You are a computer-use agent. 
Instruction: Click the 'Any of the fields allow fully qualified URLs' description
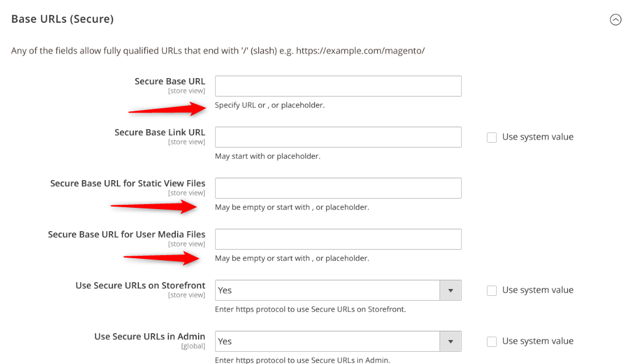click(x=218, y=50)
